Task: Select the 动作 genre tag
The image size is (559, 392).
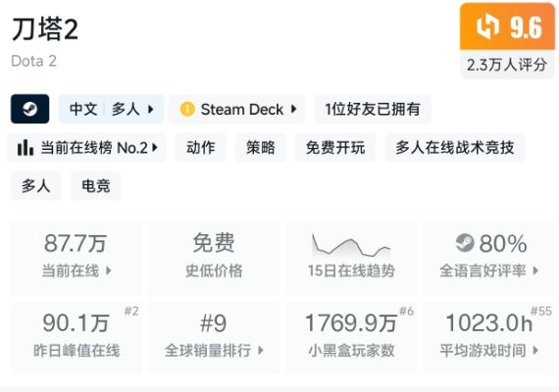Action: pos(201,147)
